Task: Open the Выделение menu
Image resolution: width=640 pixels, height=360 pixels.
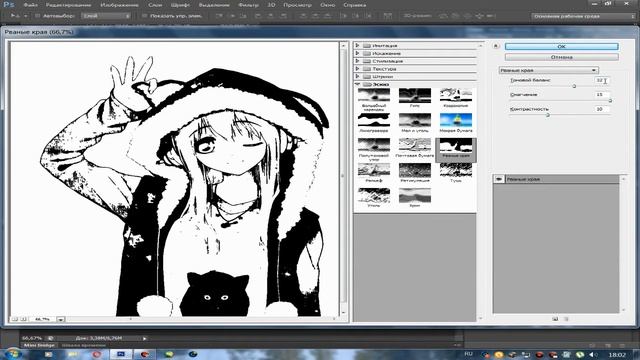Action: click(214, 5)
